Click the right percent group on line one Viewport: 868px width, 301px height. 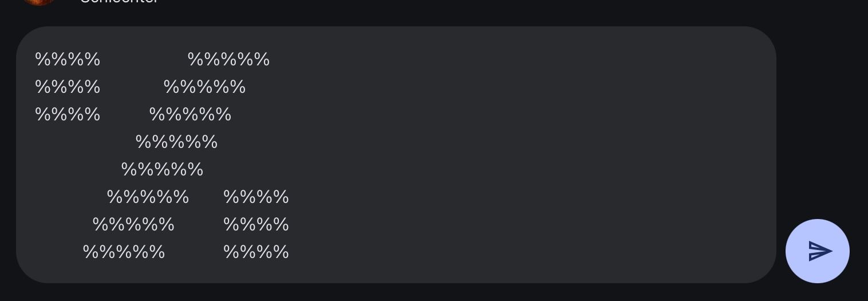[x=228, y=60]
